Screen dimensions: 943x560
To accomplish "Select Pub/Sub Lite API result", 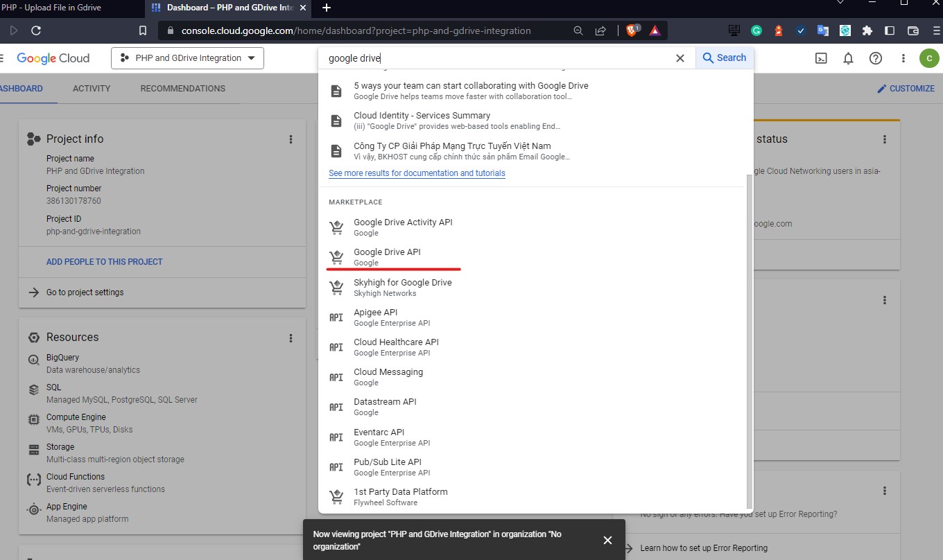I will tap(530, 467).
